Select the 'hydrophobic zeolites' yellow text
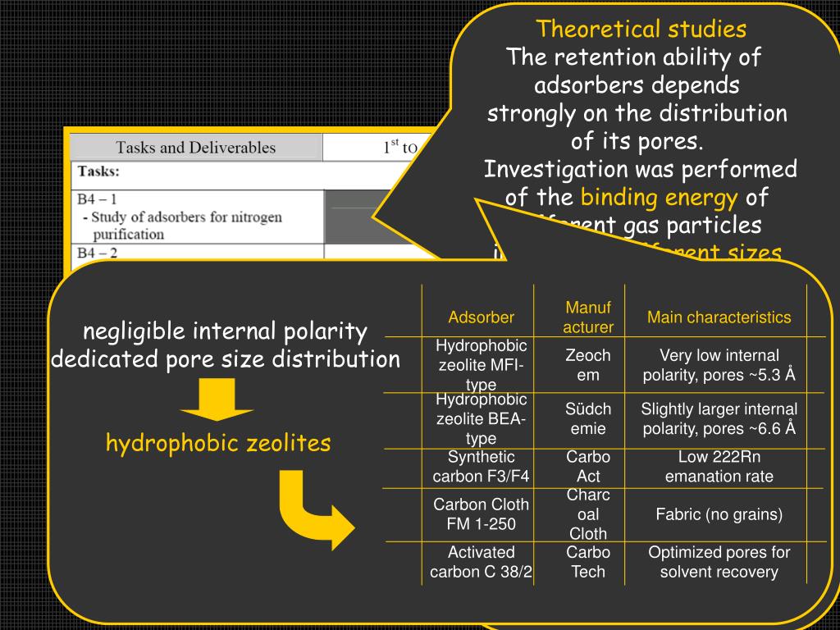Viewport: 840px width, 630px height. (x=218, y=444)
